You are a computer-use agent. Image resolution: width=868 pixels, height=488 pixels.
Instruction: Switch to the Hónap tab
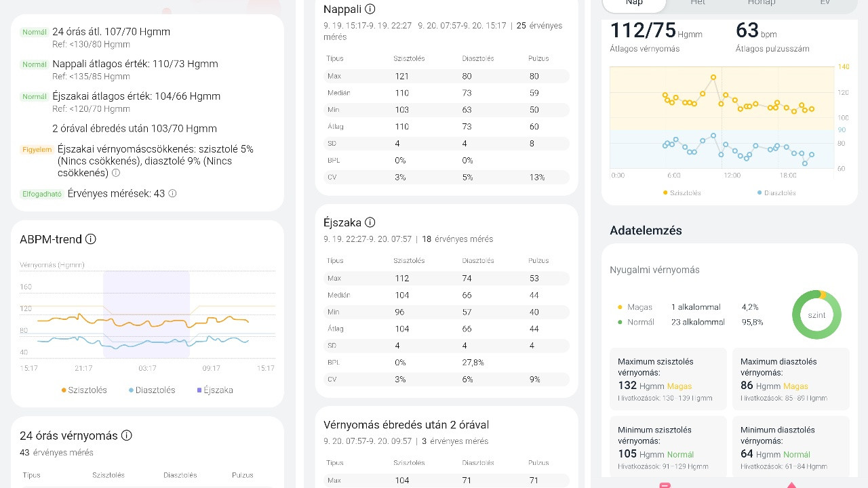762,3
